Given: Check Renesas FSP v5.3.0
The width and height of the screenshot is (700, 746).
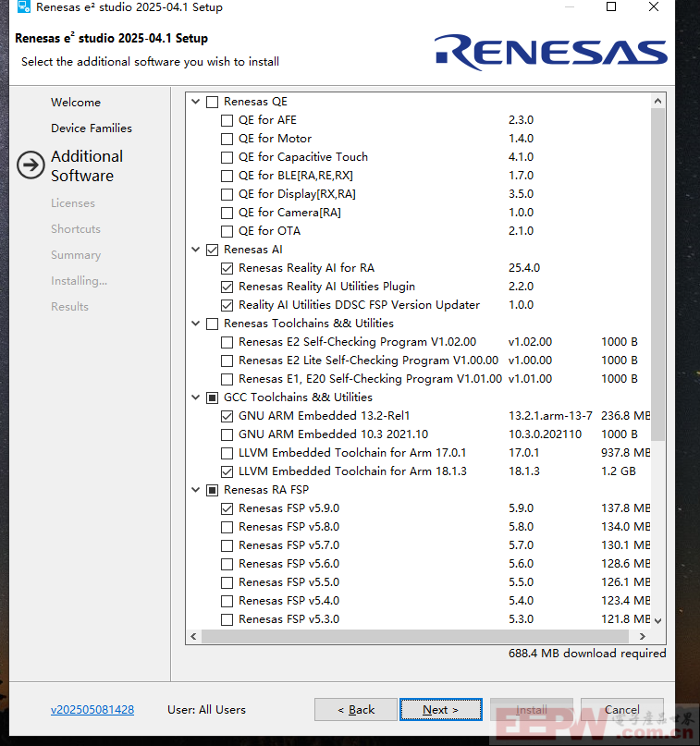Looking at the screenshot, I should tap(227, 620).
